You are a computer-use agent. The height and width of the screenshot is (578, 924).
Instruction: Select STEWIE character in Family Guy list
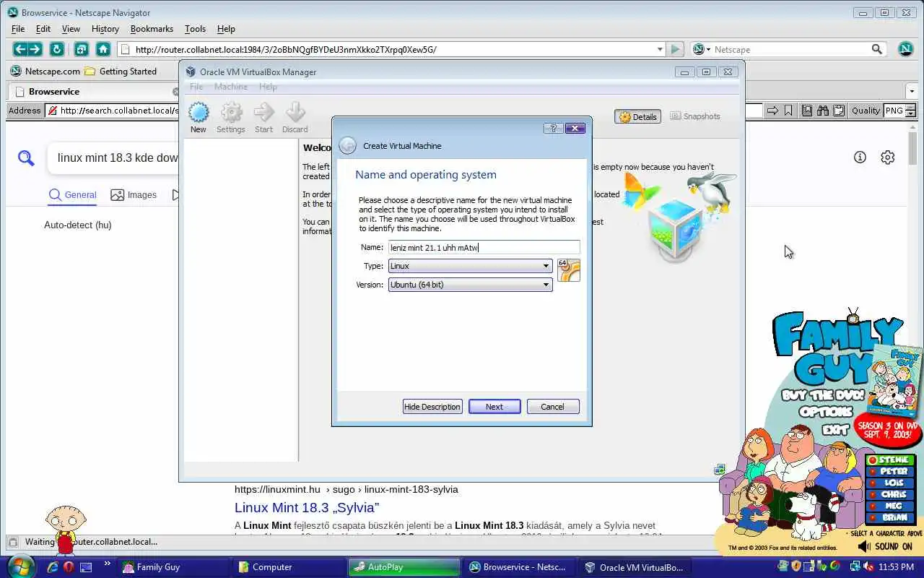tap(891, 460)
